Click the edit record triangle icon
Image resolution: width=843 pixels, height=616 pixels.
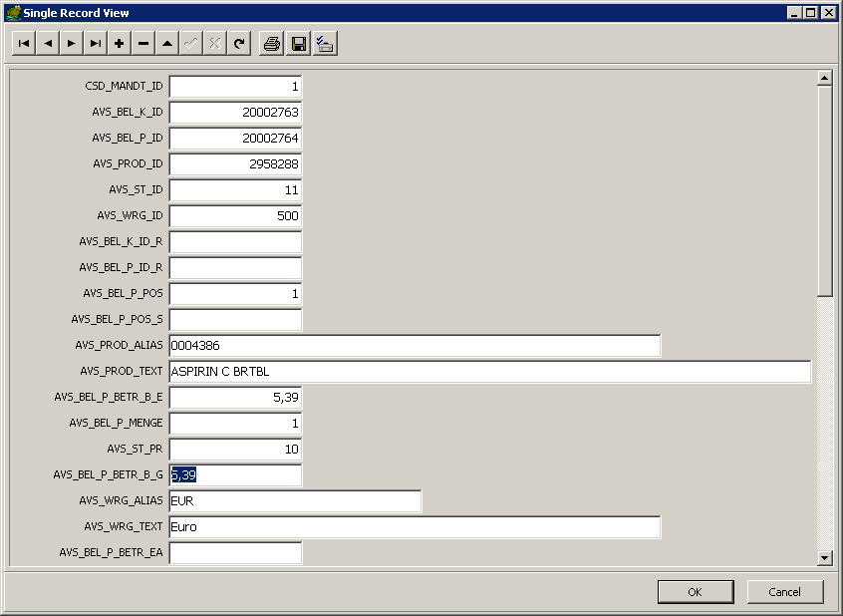166,44
